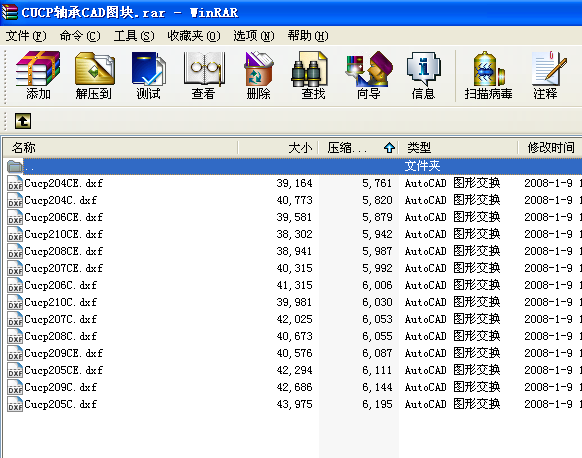
Task: Open the 帮助(H) menu
Action: (308, 36)
